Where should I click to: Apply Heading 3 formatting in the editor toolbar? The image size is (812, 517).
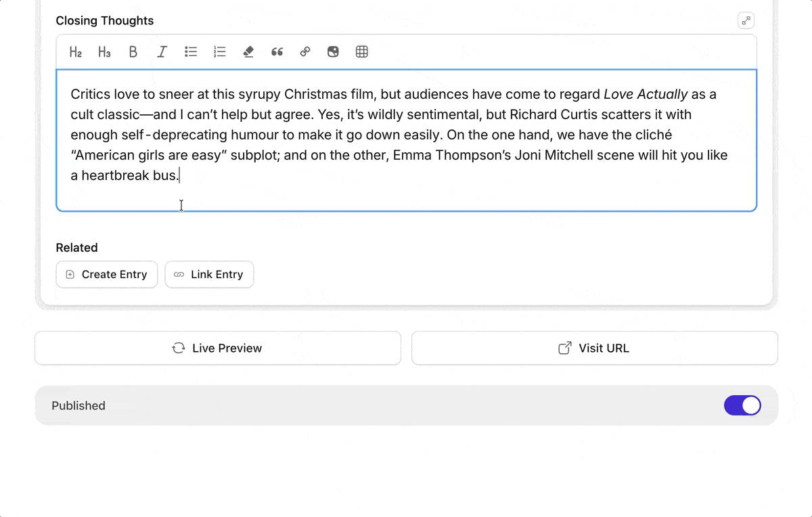104,51
